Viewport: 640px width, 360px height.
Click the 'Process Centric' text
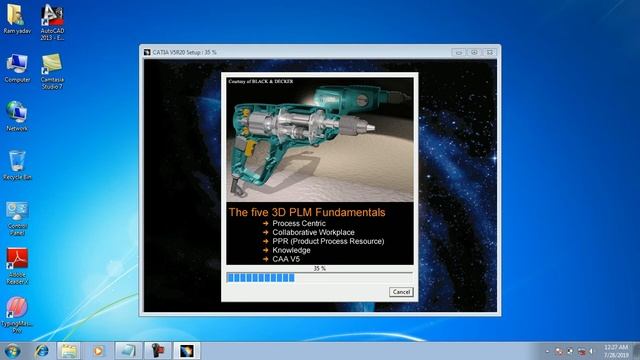[299, 223]
